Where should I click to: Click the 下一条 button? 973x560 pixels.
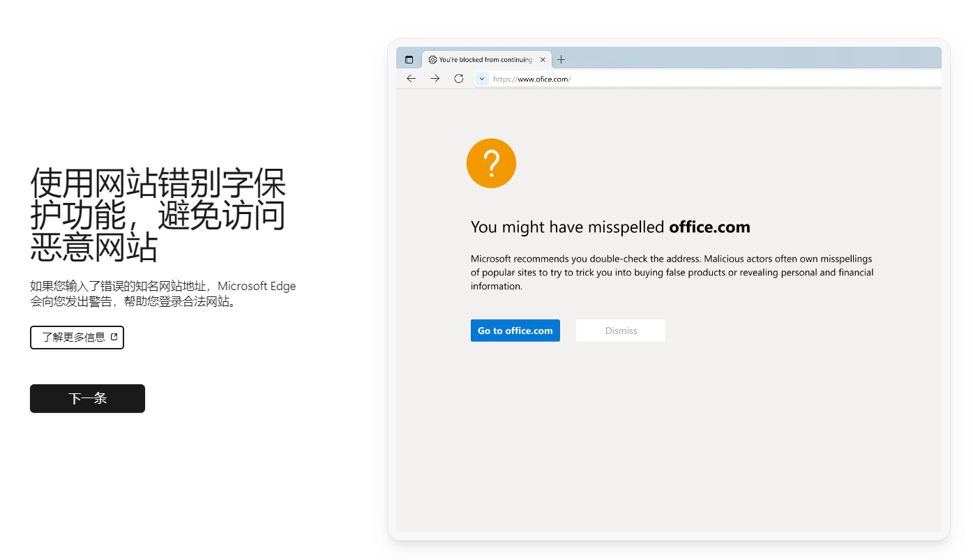click(x=87, y=398)
